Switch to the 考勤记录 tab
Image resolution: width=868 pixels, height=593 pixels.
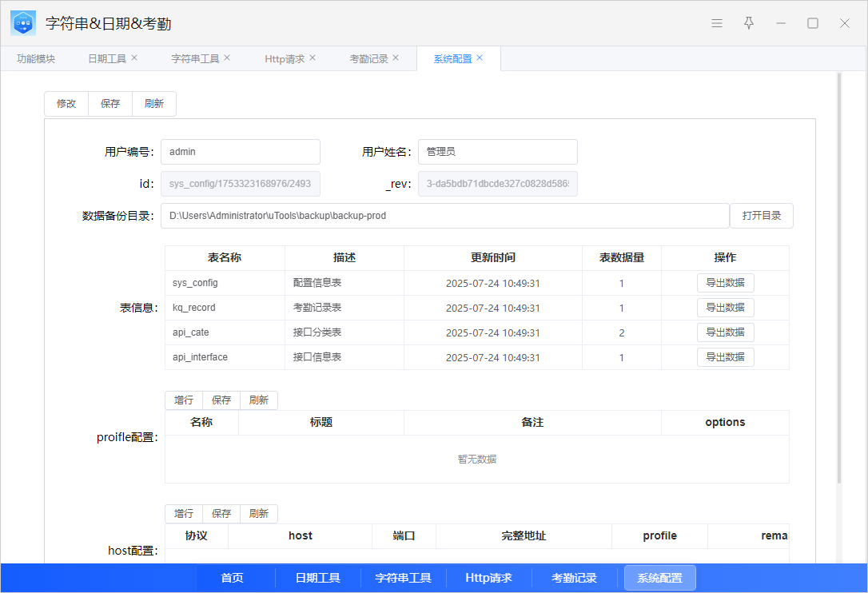click(368, 58)
